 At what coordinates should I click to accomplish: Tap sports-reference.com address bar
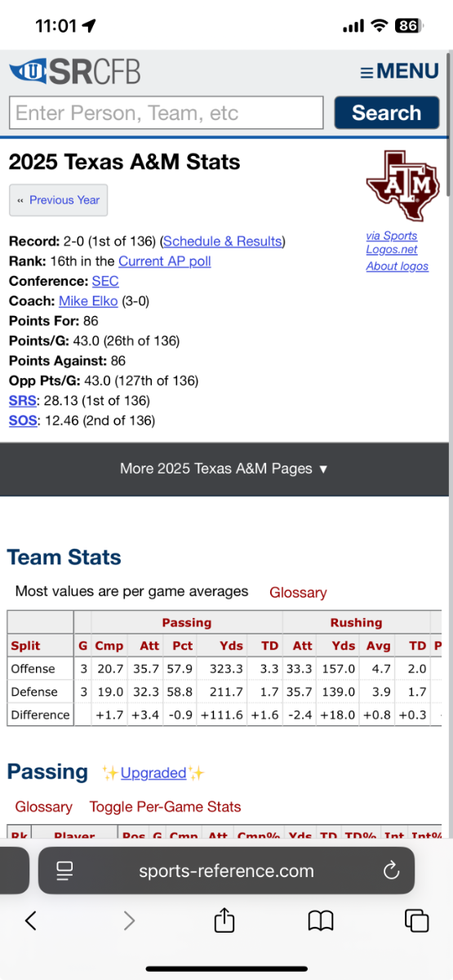point(226,871)
